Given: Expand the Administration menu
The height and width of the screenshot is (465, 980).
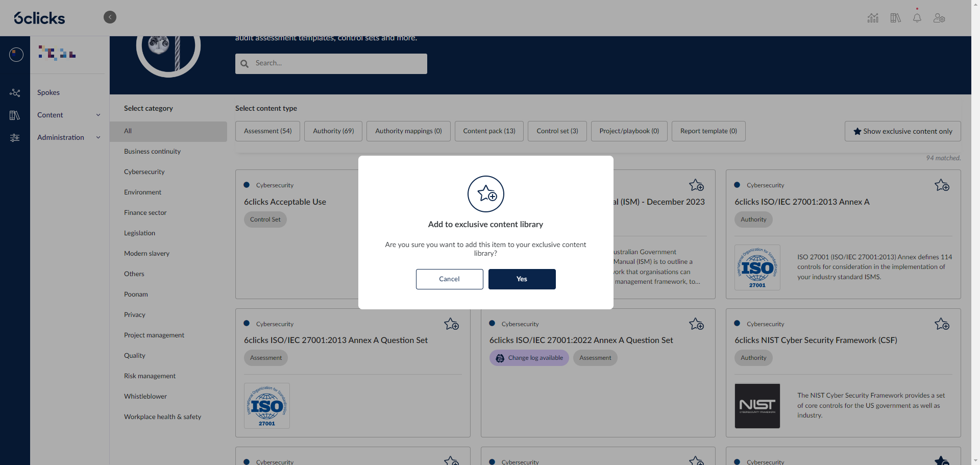Looking at the screenshot, I should 69,137.
